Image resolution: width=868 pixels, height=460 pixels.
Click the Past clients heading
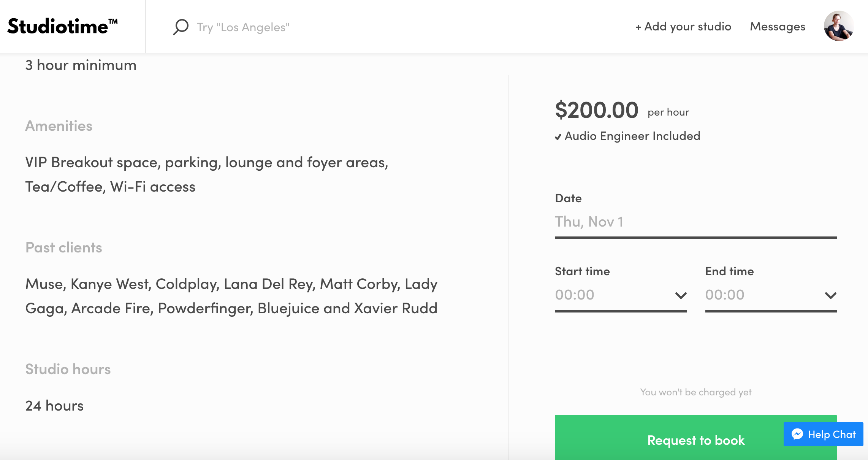tap(64, 247)
